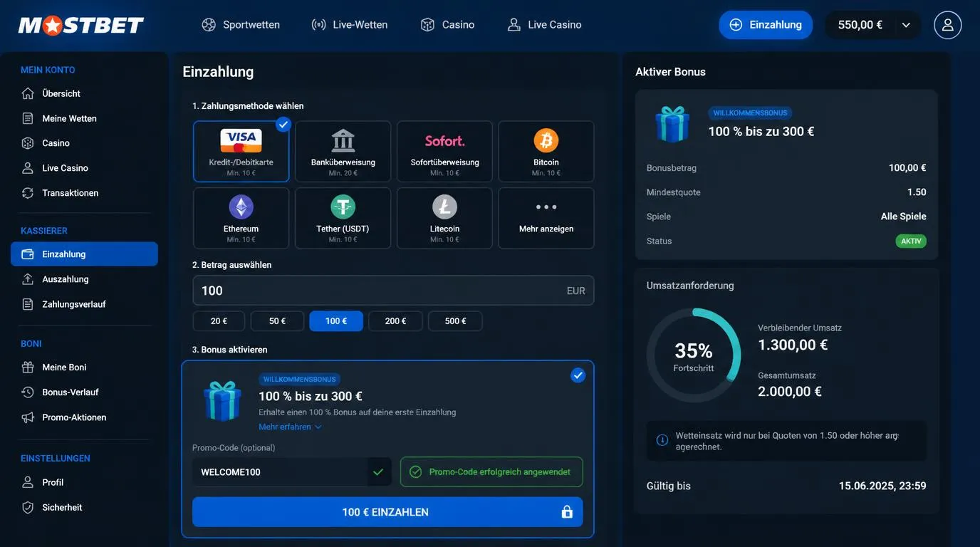Show more payment methods via Mehr anzeigen

(x=546, y=218)
